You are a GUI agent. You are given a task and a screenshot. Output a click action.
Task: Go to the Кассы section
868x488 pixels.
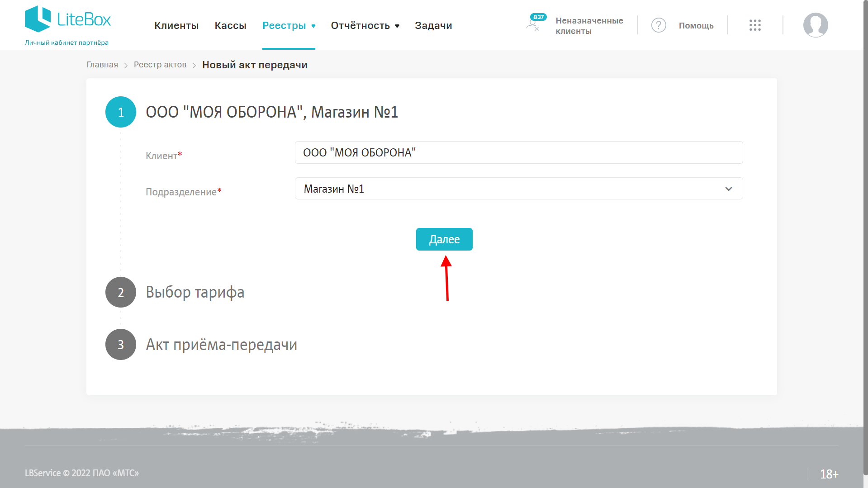pos(230,25)
